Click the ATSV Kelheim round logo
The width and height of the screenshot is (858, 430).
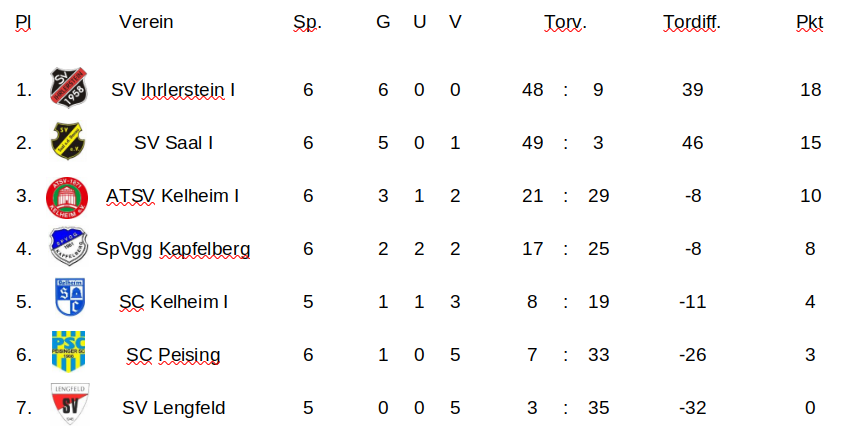pyautogui.click(x=68, y=195)
